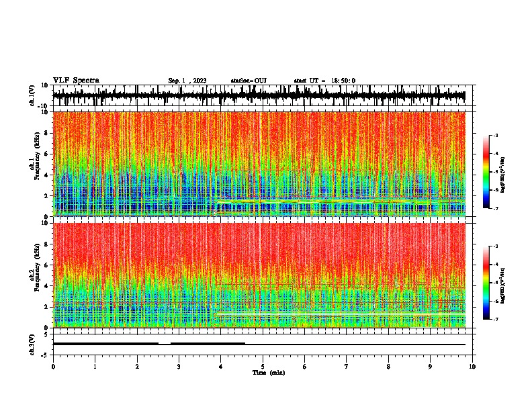Image resolution: width=532 pixels, height=411 pixels.
Task: Click the ch.1 colorbar "log(PSD)" unit label
Action: 503,175
